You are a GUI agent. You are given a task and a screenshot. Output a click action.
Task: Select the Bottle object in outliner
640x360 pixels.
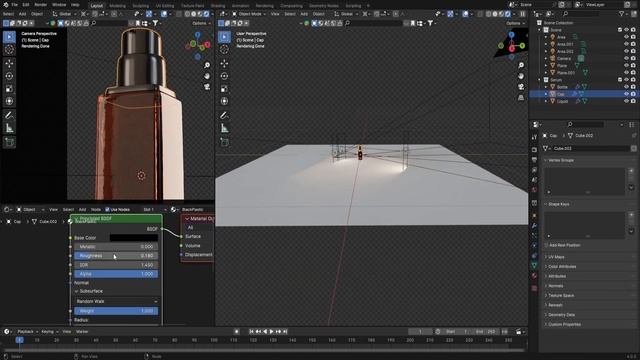pos(562,87)
